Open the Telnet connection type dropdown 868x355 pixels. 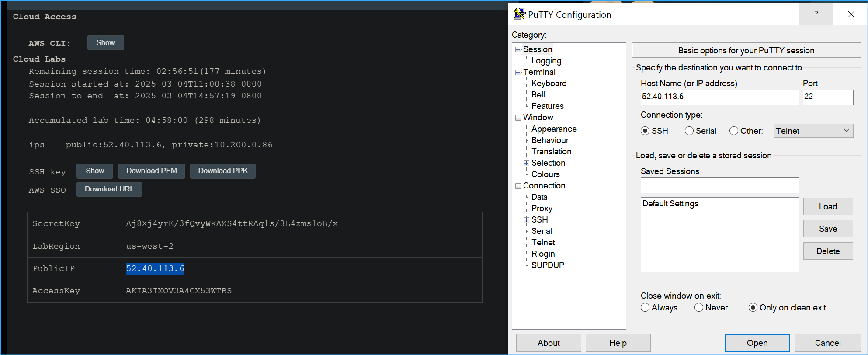(x=813, y=131)
